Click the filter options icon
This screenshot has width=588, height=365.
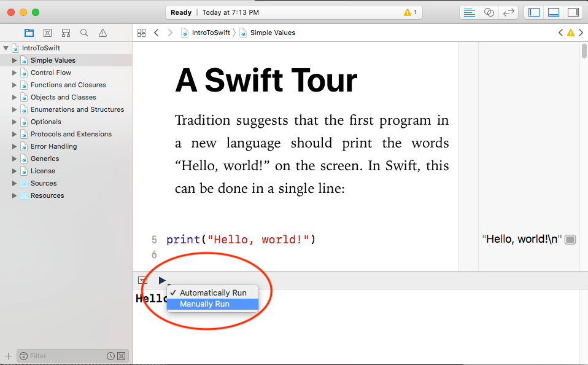(x=23, y=356)
